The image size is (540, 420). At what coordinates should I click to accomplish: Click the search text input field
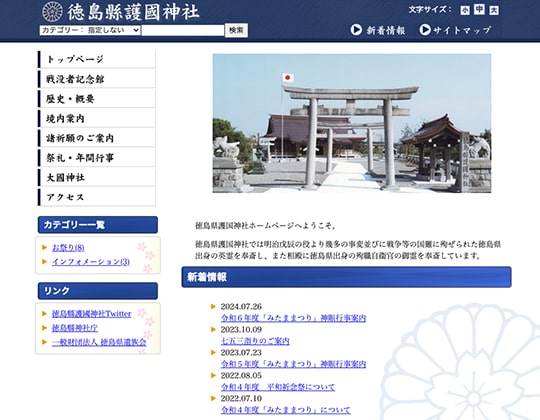click(183, 30)
